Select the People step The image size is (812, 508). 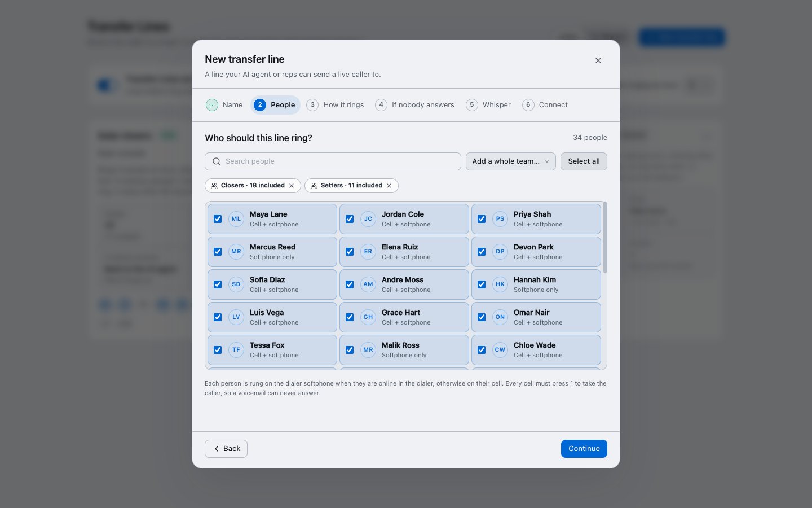click(x=276, y=105)
